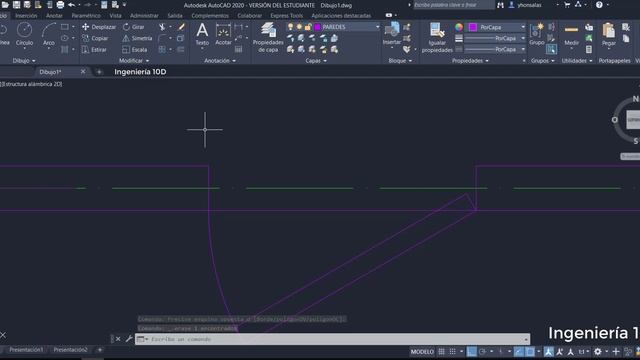Expand the Propiedades panel
The height and width of the screenshot is (360, 640).
(x=470, y=60)
